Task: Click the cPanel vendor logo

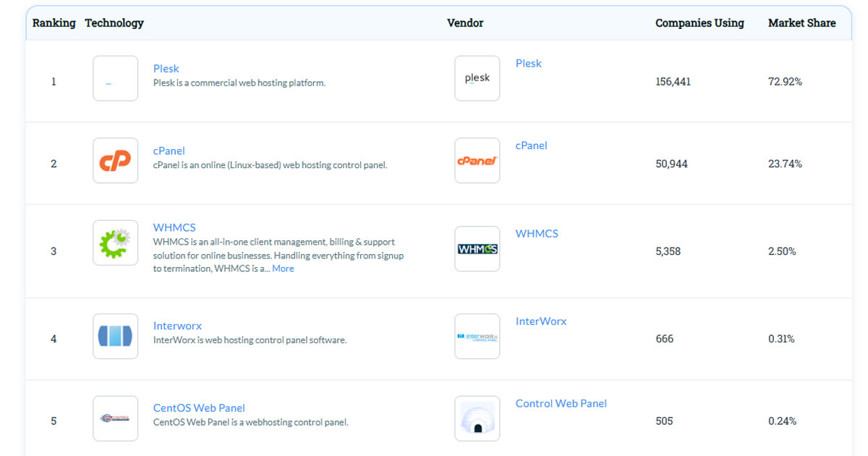Action: click(x=477, y=161)
